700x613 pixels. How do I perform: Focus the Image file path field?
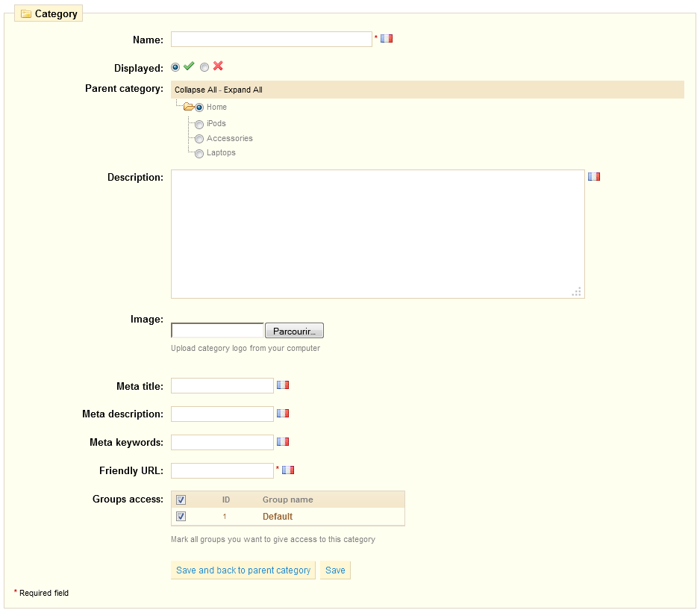(218, 331)
